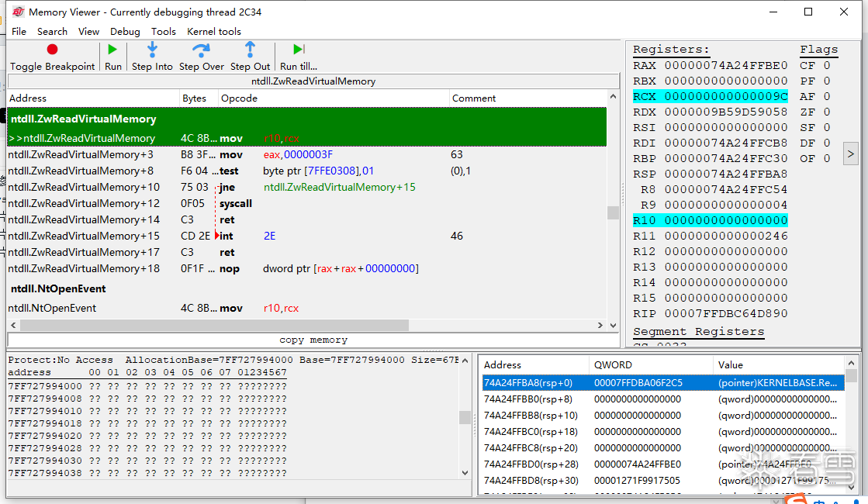This screenshot has width=868, height=504.
Task: Select the ZwReadVirtualMemory+3 mov eax row
Action: coord(306,154)
